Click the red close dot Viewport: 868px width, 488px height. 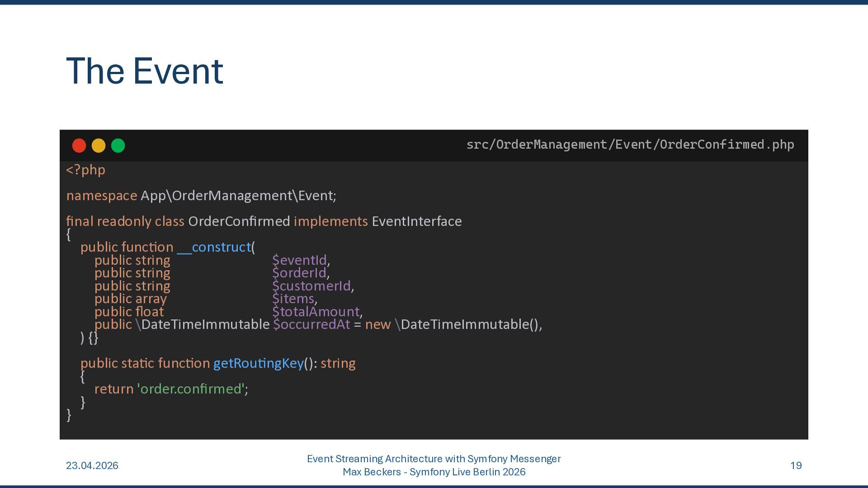79,145
